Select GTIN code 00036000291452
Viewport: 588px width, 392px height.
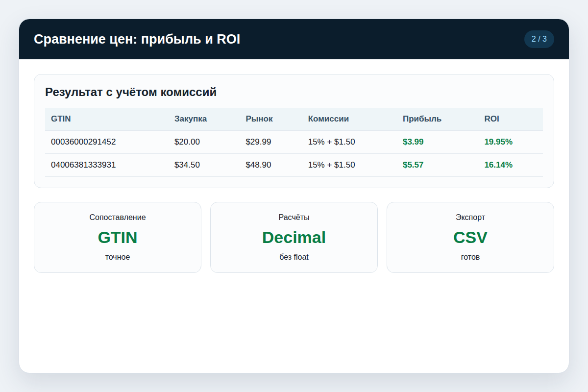83,142
